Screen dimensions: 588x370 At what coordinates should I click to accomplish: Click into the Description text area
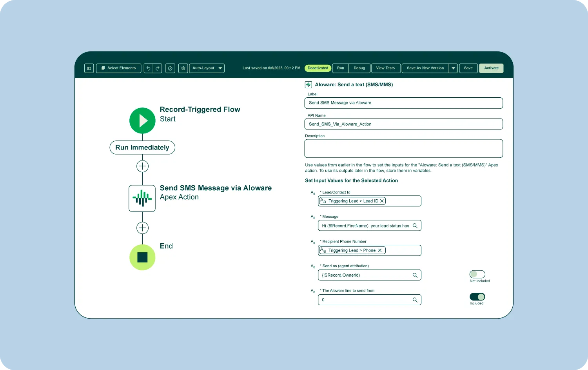click(x=403, y=148)
